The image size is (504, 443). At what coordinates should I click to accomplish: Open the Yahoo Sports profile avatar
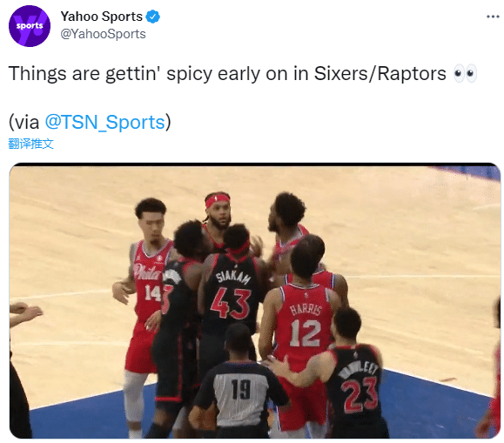30,26
